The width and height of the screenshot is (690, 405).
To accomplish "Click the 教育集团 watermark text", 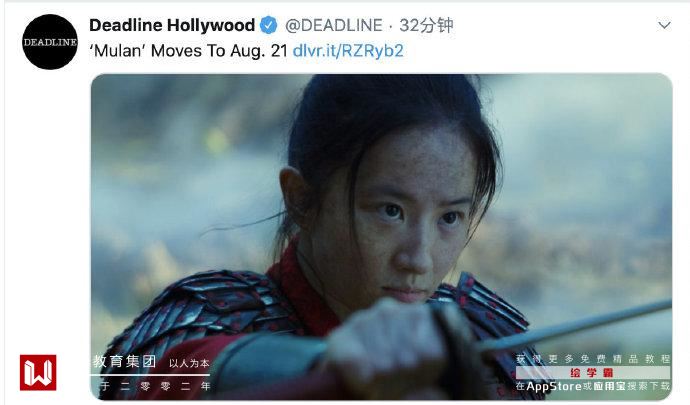I will pyautogui.click(x=125, y=362).
